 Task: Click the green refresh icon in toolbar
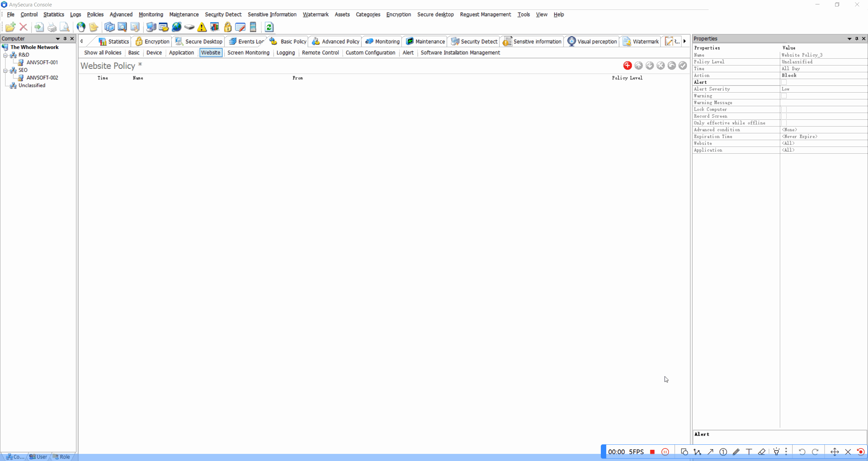click(269, 27)
